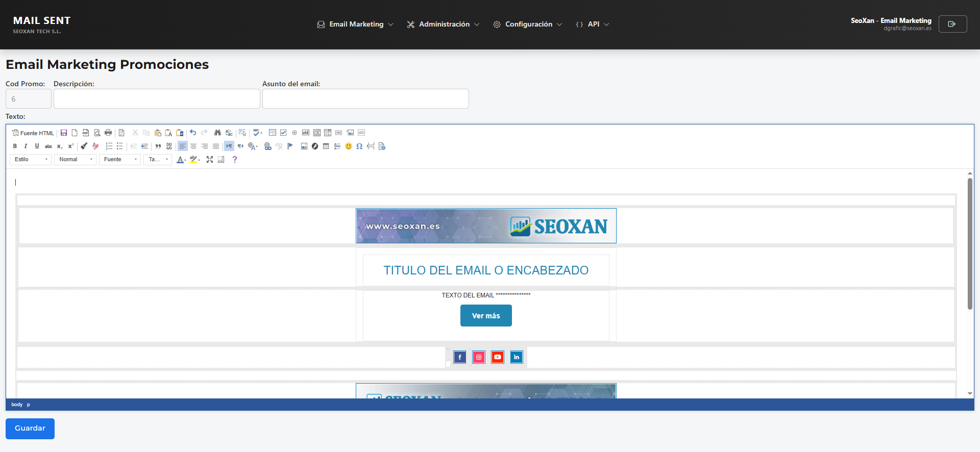Open the Fuente font dropdown
This screenshot has height=452, width=980.
[120, 159]
